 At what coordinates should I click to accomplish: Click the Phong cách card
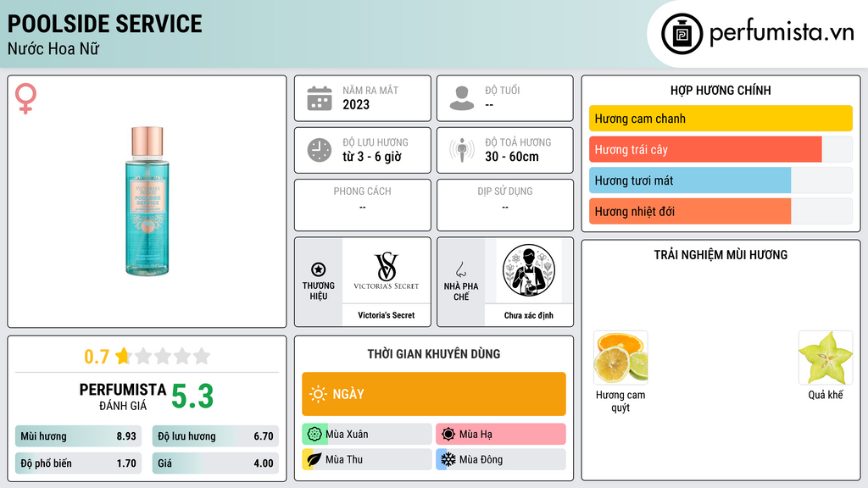tap(363, 205)
